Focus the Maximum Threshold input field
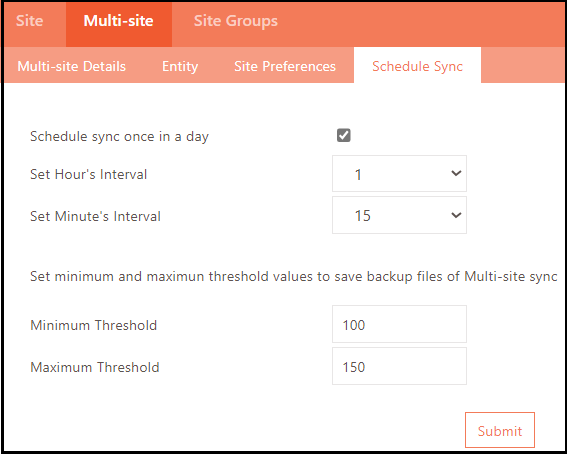 click(x=399, y=366)
